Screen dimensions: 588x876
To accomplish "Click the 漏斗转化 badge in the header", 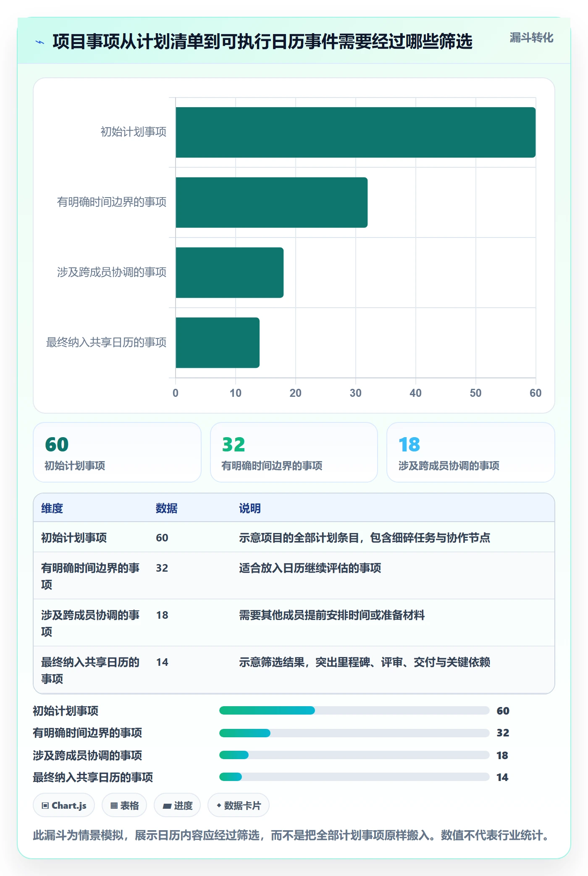I will [531, 38].
